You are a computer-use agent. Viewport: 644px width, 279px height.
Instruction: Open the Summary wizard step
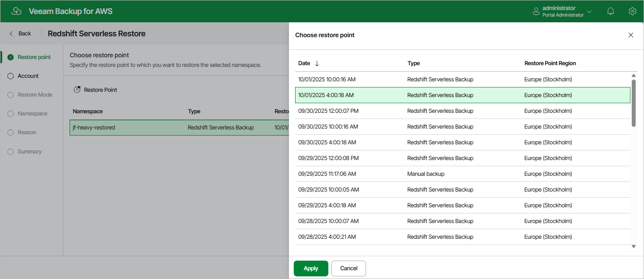[25, 151]
